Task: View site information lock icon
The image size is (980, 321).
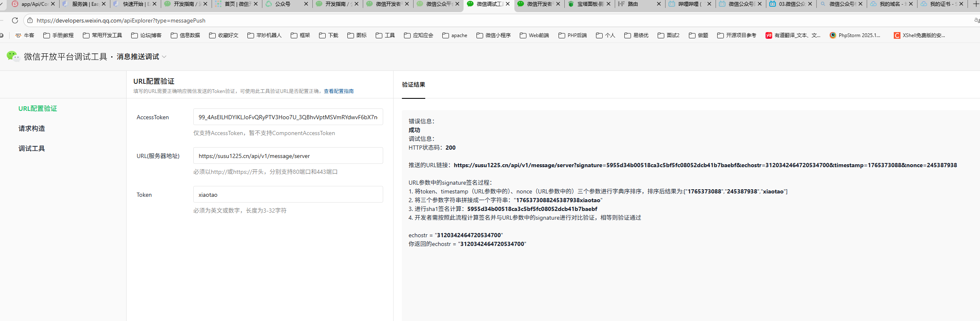Action: tap(30, 20)
